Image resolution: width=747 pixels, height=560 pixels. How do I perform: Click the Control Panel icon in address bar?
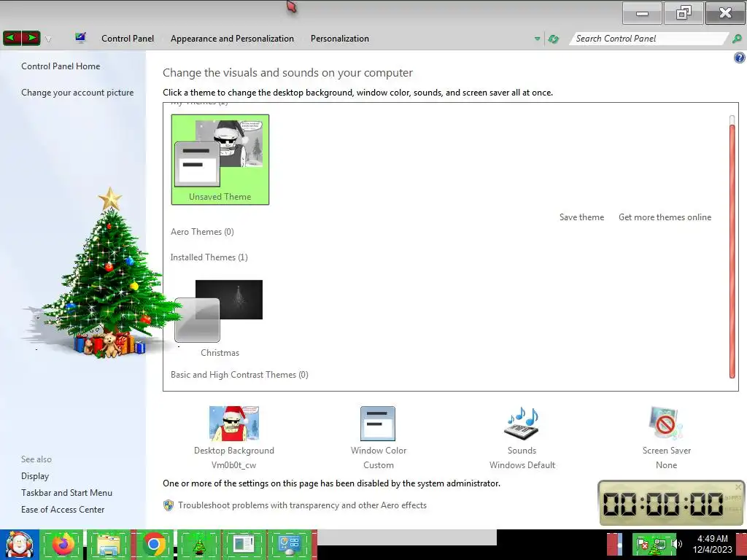pyautogui.click(x=80, y=38)
